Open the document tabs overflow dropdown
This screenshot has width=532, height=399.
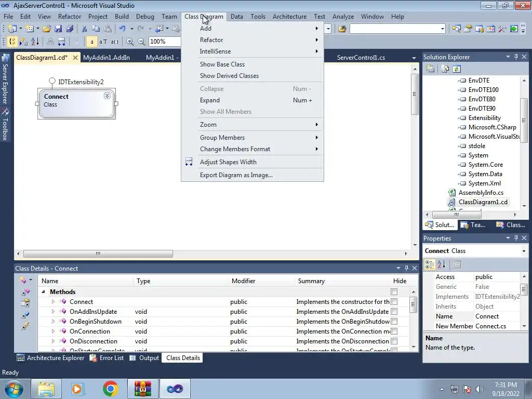pos(414,58)
